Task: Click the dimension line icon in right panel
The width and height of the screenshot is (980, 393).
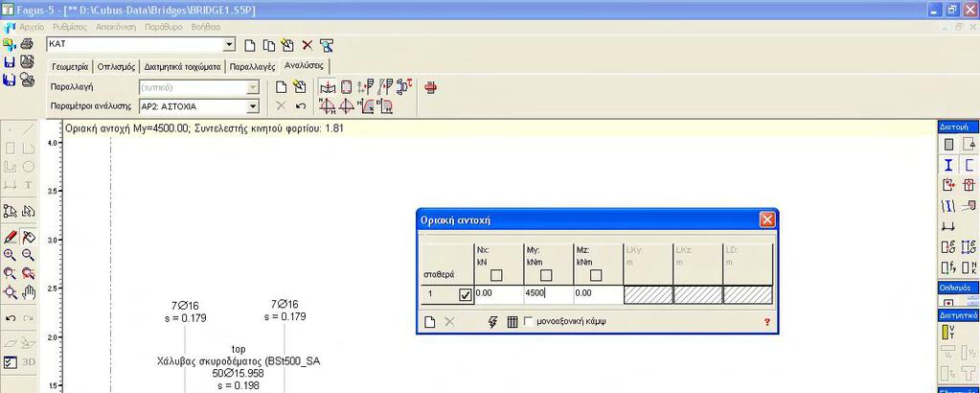Action: tap(948, 226)
